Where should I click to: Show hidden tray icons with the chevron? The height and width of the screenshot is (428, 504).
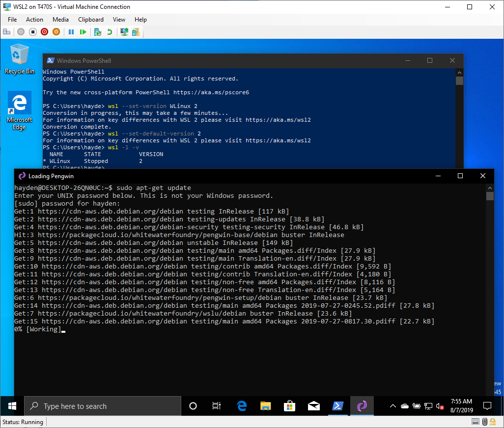click(x=393, y=406)
